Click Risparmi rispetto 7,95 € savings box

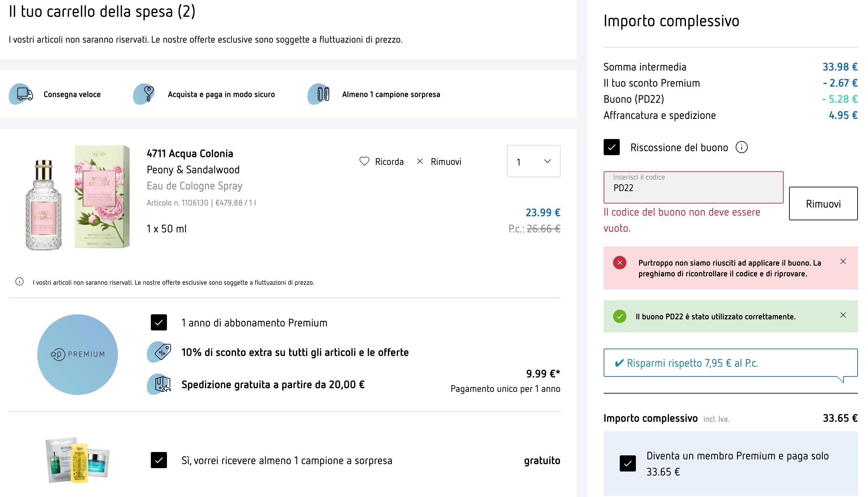(730, 363)
